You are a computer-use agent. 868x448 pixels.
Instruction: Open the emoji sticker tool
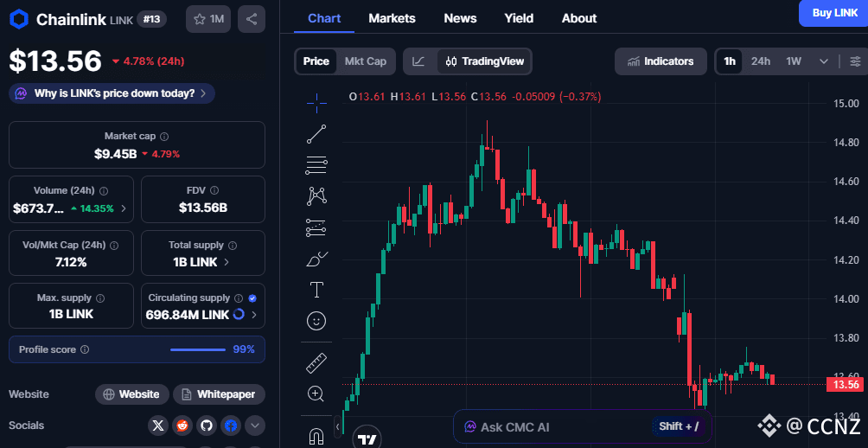[316, 321]
